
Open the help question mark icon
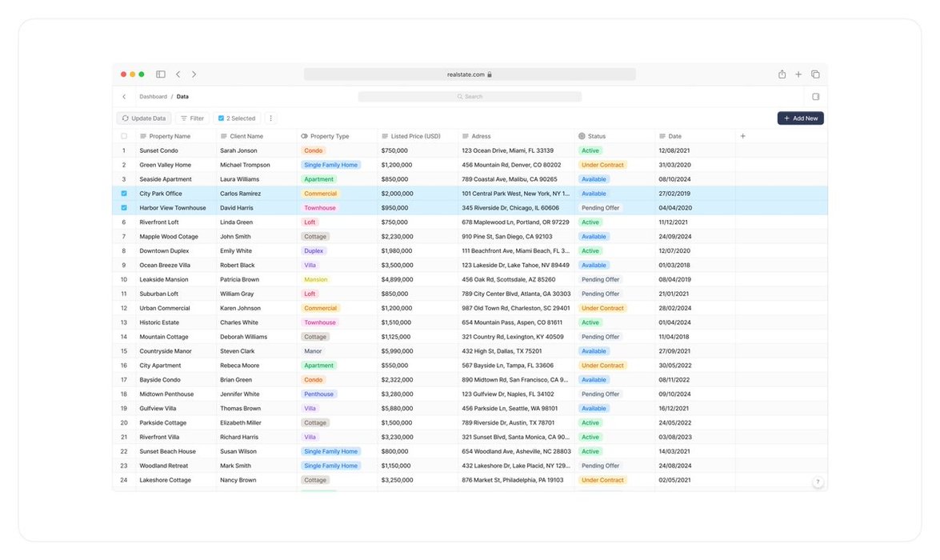818,482
